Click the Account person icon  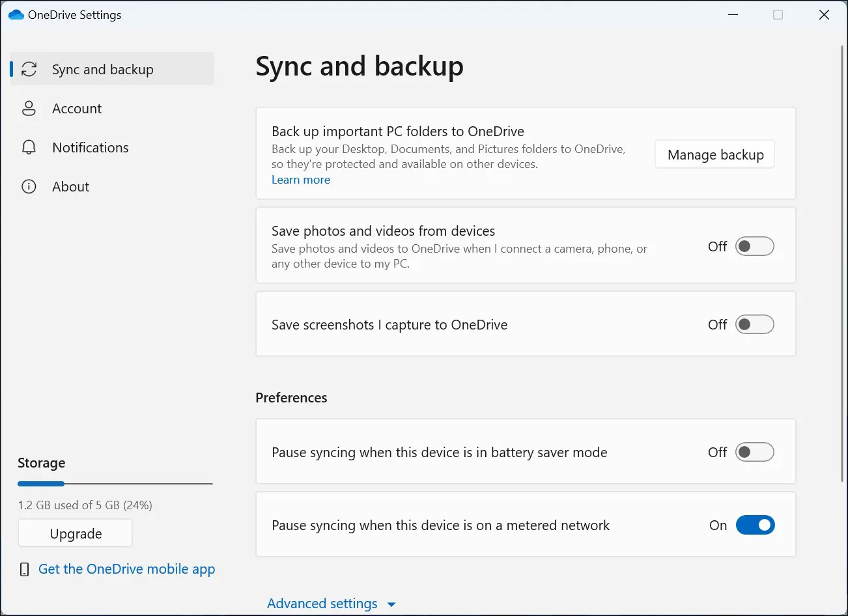click(29, 108)
